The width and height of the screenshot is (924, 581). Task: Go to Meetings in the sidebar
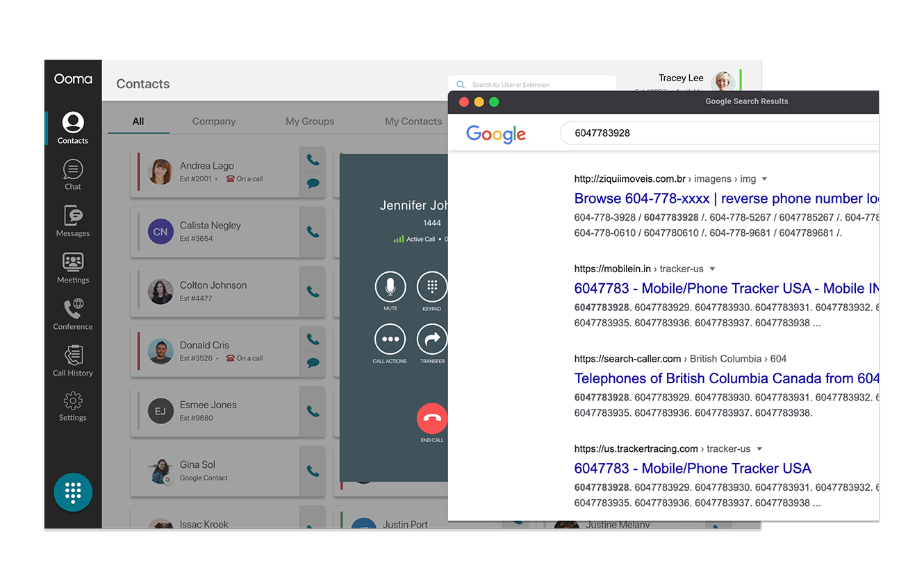(x=73, y=268)
